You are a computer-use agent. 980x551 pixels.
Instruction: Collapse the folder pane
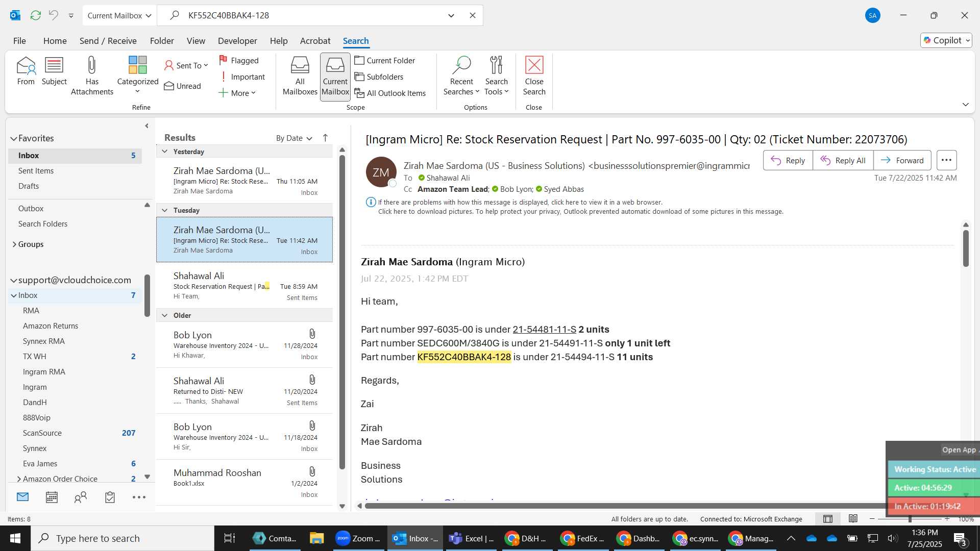click(146, 126)
